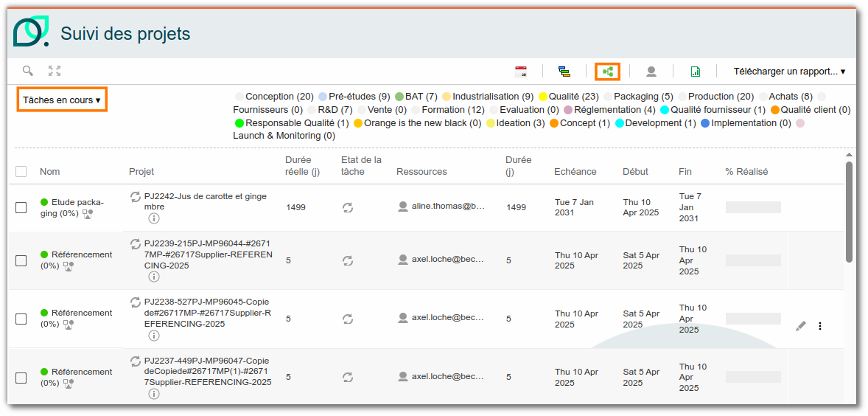Click resource avatar in PJ2239 row
868x416 pixels.
coord(403,259)
